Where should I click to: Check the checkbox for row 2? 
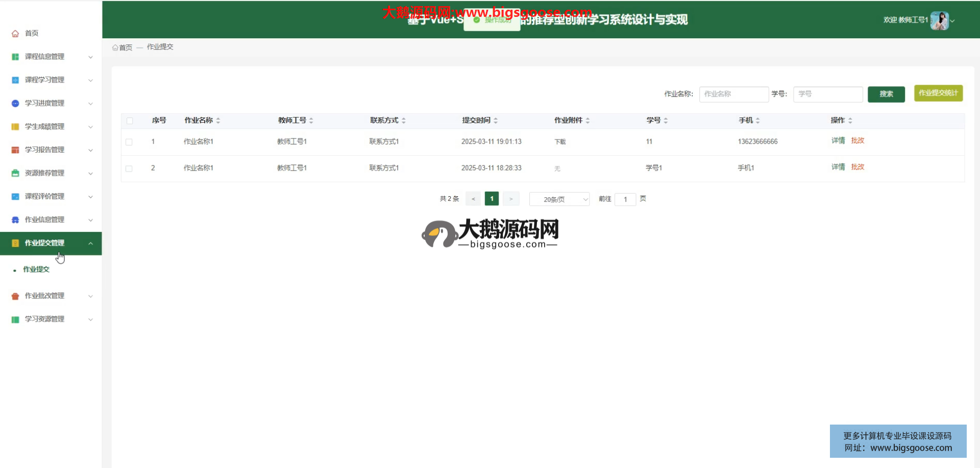[x=129, y=169]
